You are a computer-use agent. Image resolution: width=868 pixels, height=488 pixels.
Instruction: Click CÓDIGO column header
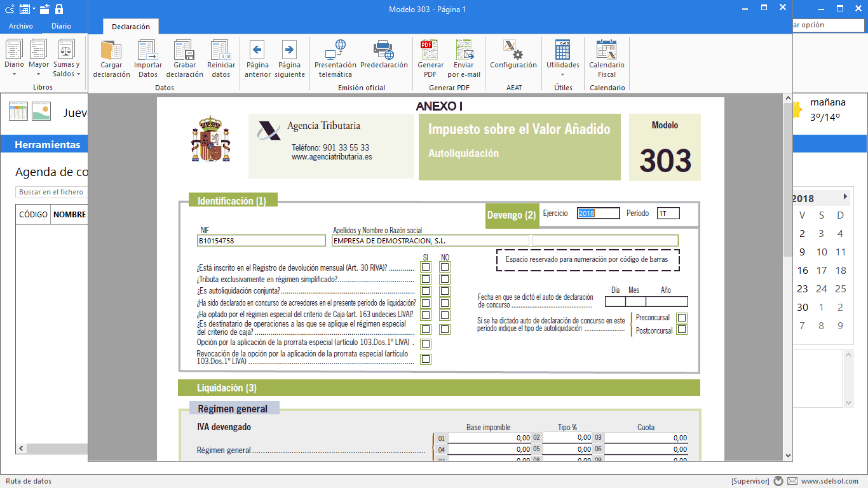pos(33,215)
